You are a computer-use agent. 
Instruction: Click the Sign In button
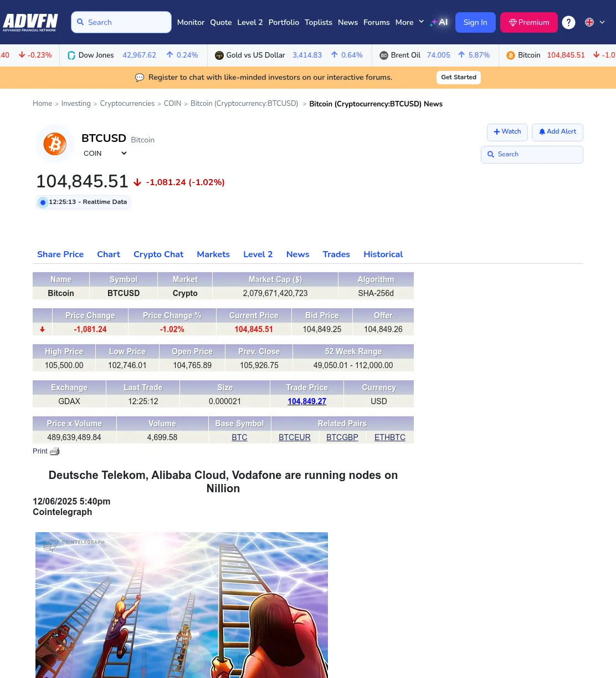[x=475, y=22]
